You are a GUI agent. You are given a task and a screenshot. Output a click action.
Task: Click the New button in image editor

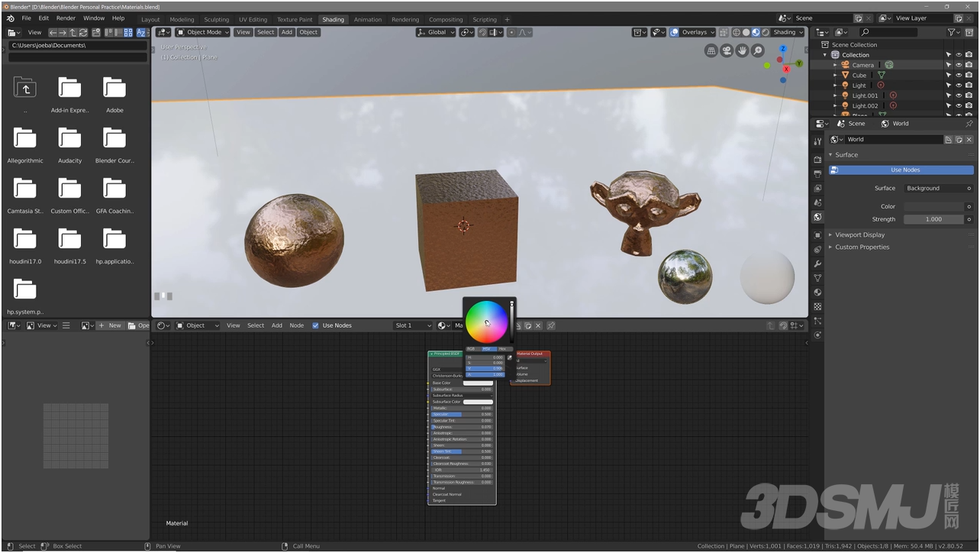click(x=111, y=325)
